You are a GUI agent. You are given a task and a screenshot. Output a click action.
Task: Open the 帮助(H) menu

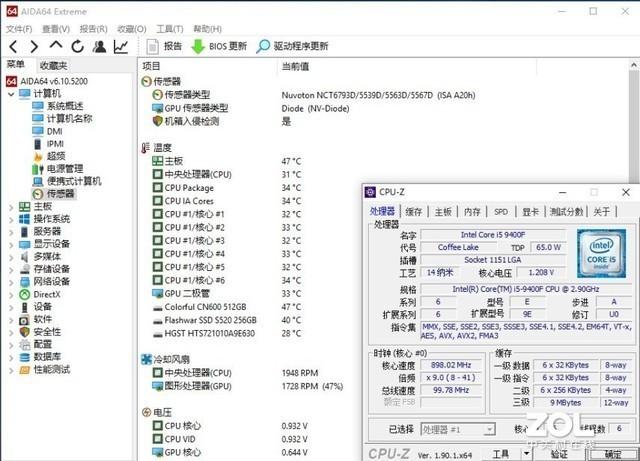[207, 29]
